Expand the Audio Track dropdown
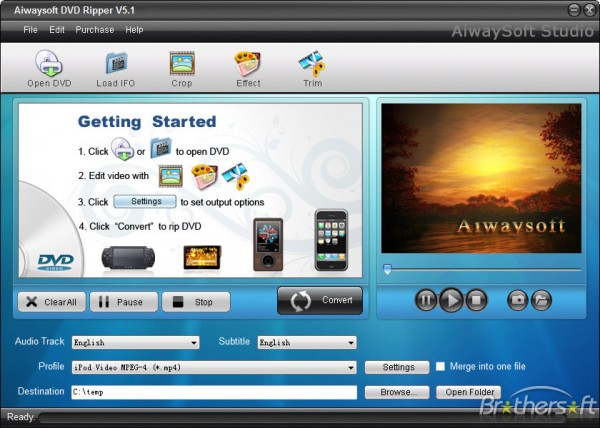The image size is (600, 428). click(194, 343)
